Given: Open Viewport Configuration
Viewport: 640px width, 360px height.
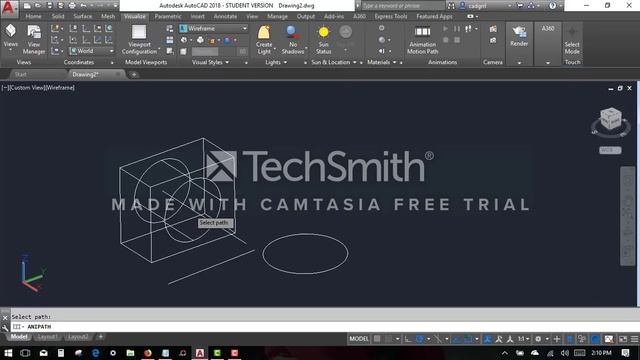Looking at the screenshot, I should 139,39.
